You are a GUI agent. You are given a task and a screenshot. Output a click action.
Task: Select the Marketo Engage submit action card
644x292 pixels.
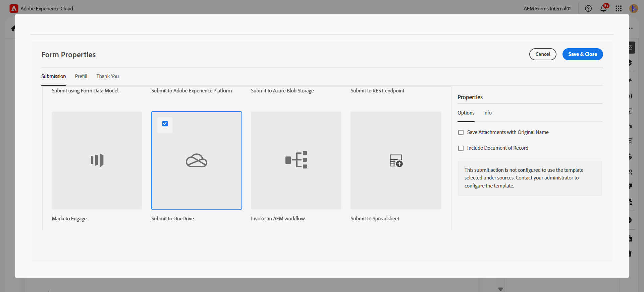97,160
